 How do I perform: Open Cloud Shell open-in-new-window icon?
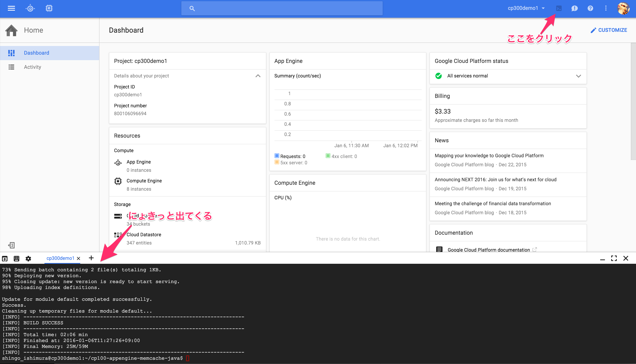pyautogui.click(x=5, y=258)
